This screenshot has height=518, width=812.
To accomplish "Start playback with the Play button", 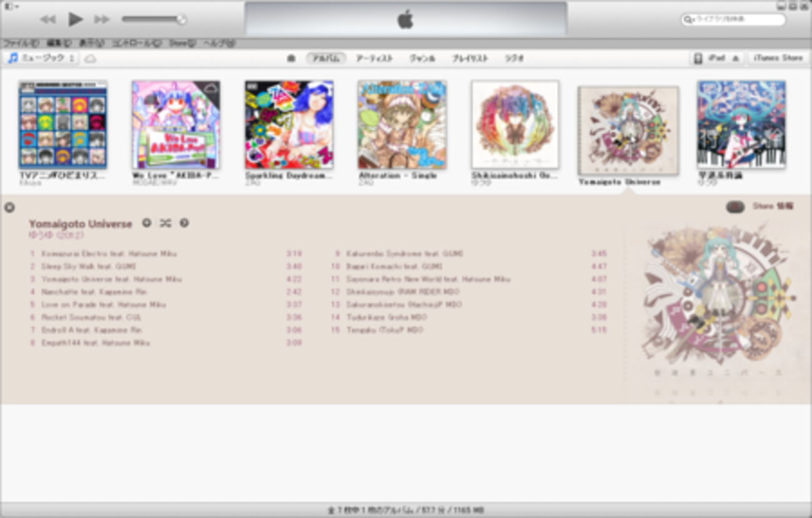I will coord(76,19).
